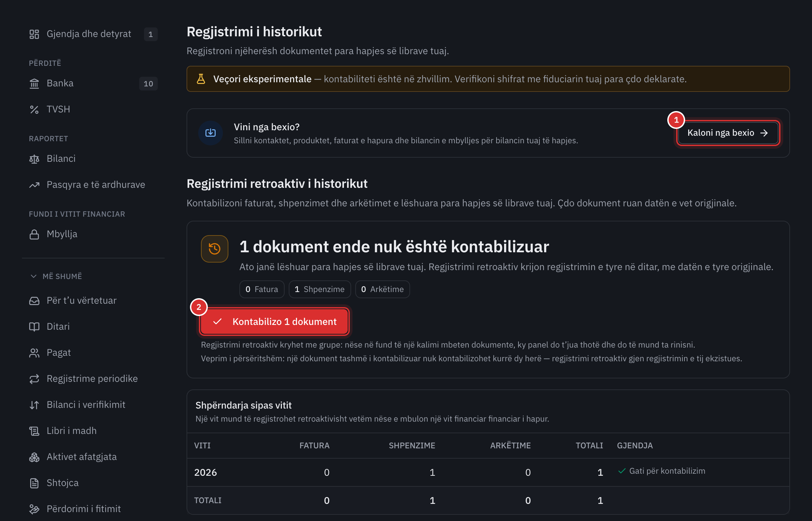Image resolution: width=812 pixels, height=521 pixels.
Task: Click the Shpërndarja sipas vitit heading
Action: click(243, 405)
